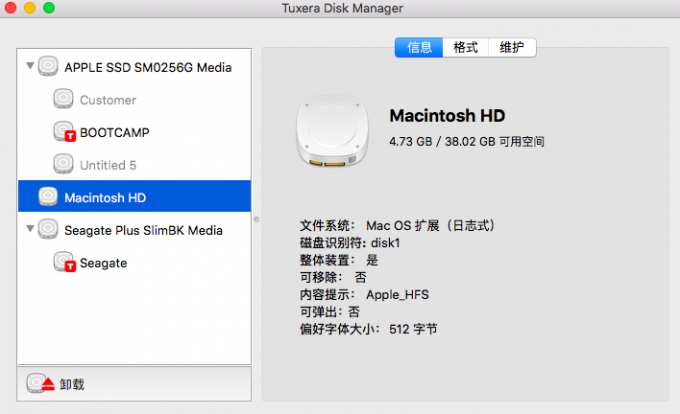This screenshot has width=680, height=414.
Task: Select the Macintosh HD volume in sidebar
Action: pos(134,196)
